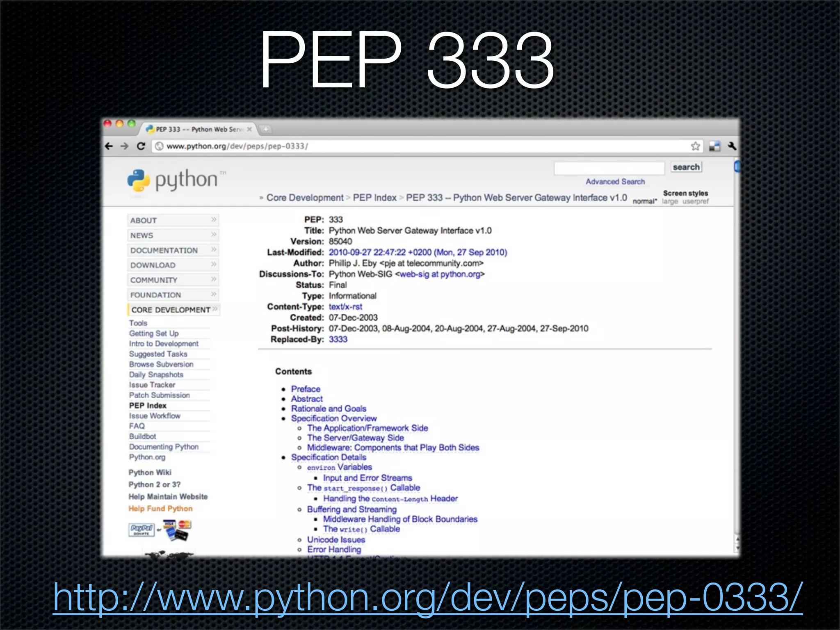Click the site search text field
840x630 pixels.
(609, 168)
